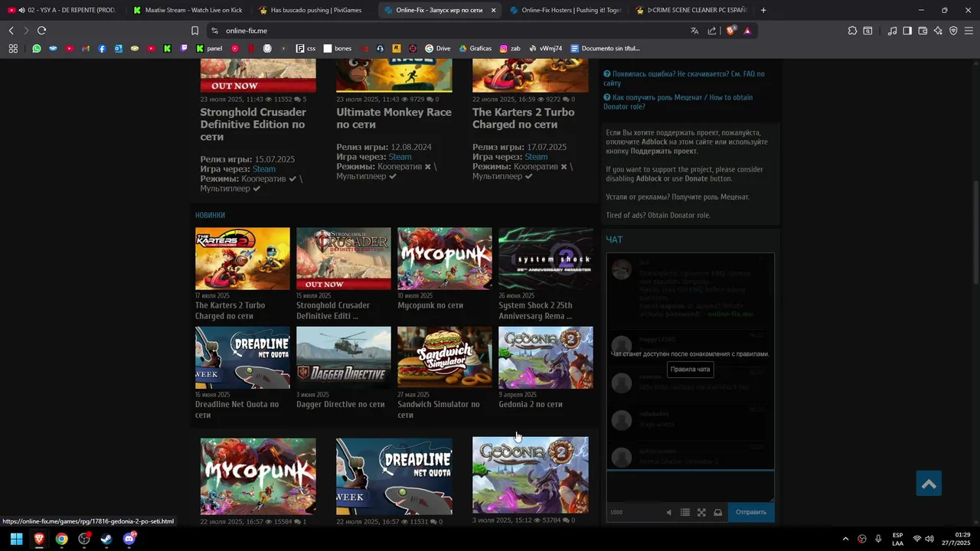This screenshot has height=551, width=980.
Task: Open the FAQ download error link
Action: [684, 79]
